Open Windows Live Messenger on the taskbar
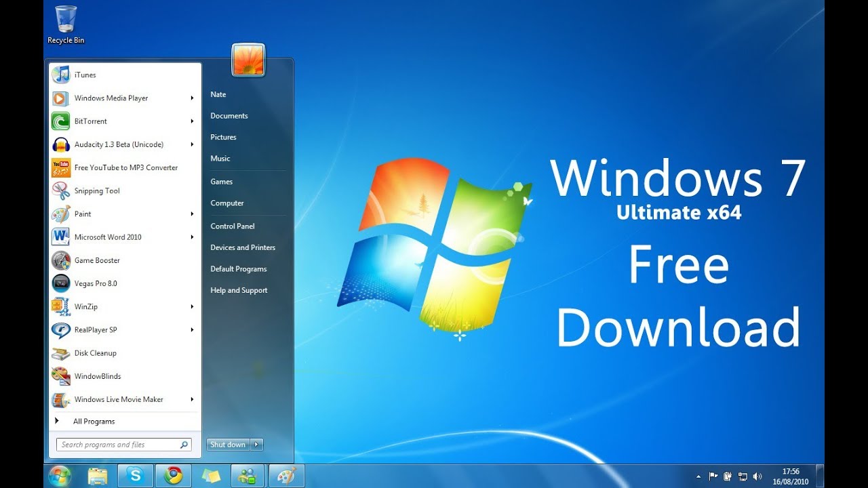The image size is (868, 488). click(248, 476)
